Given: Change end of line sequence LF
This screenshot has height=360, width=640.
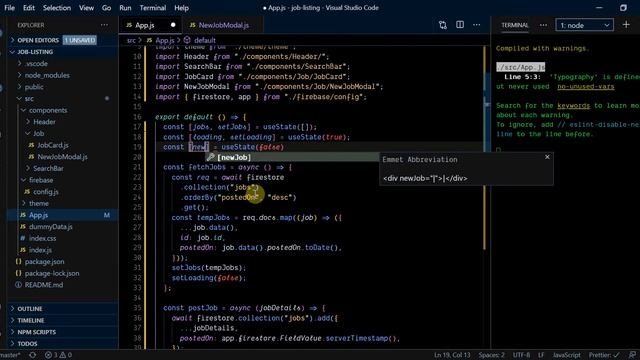Looking at the screenshot, I should 541,355.
